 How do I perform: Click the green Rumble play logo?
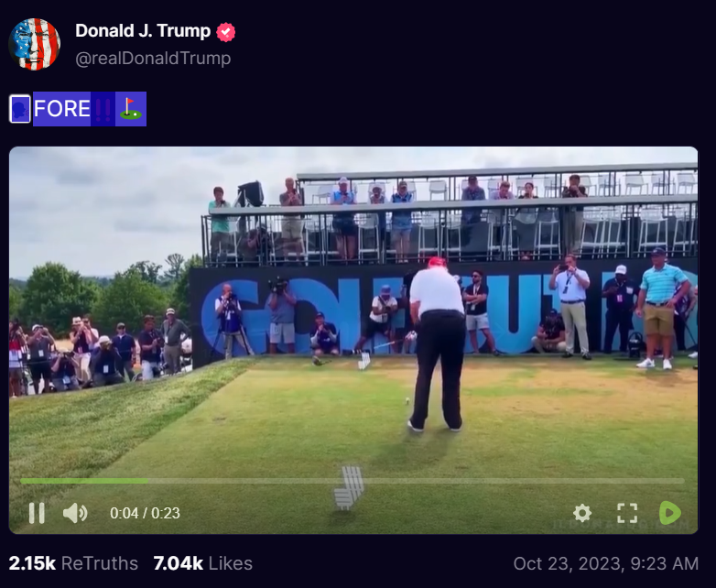point(670,513)
